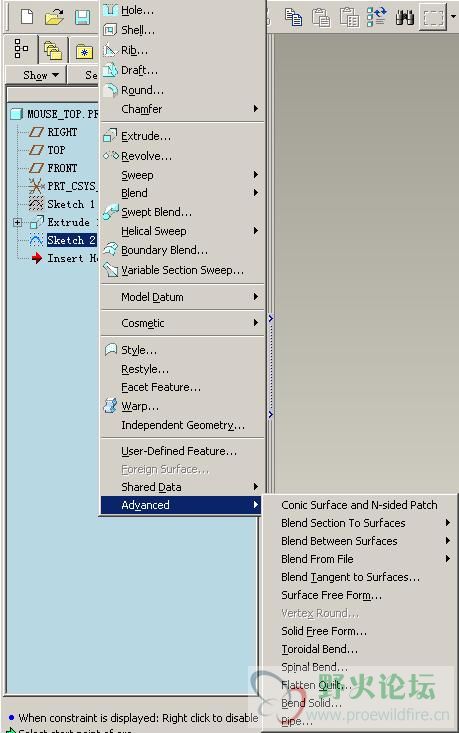Select the Model Tree tab icon
The height and width of the screenshot is (733, 459).
coord(21,49)
